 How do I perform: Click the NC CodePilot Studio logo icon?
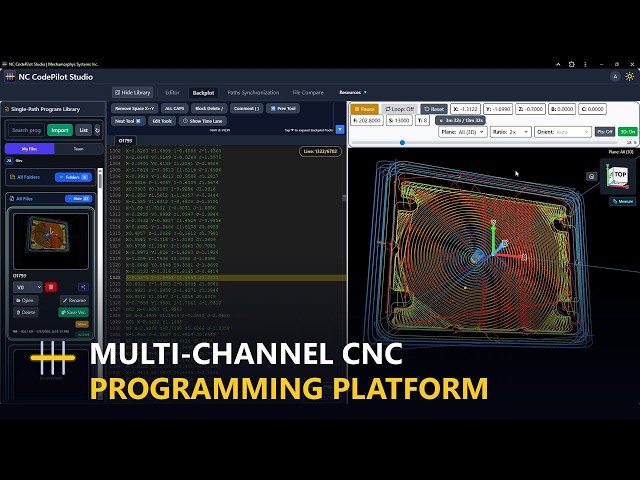10,76
